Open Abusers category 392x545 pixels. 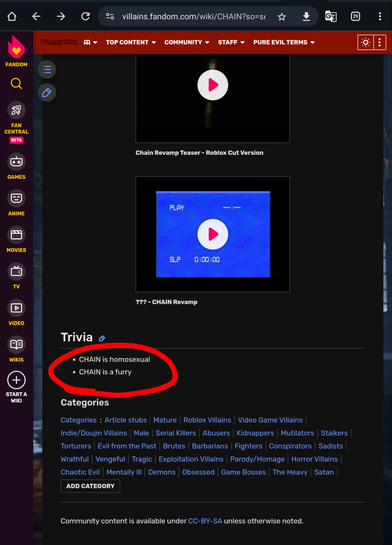click(x=216, y=433)
